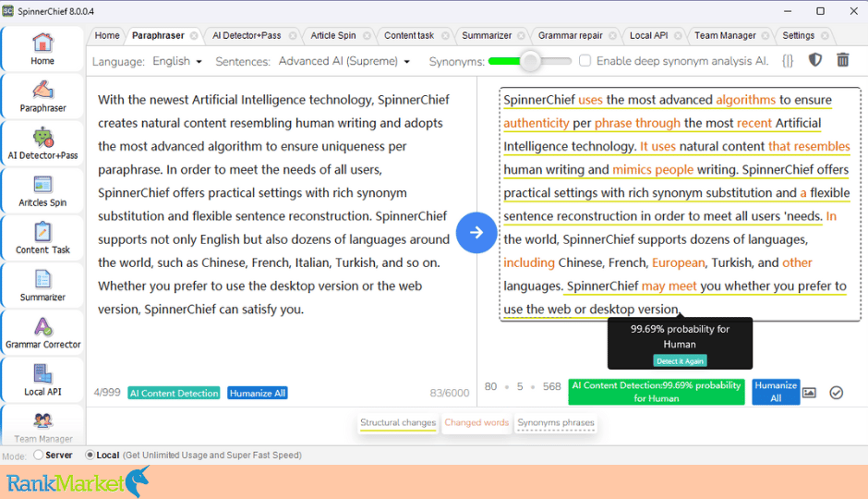
Task: Switch to the AI Detector+Pass tab
Action: pyautogui.click(x=247, y=35)
